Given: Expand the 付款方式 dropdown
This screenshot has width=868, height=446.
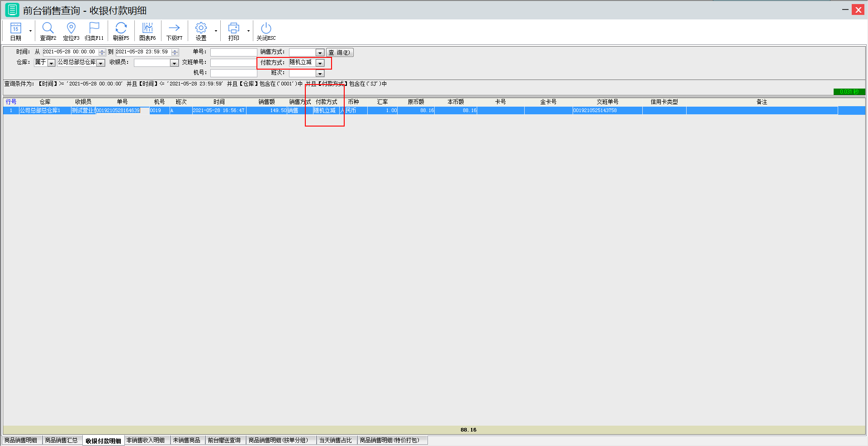Looking at the screenshot, I should tap(320, 63).
